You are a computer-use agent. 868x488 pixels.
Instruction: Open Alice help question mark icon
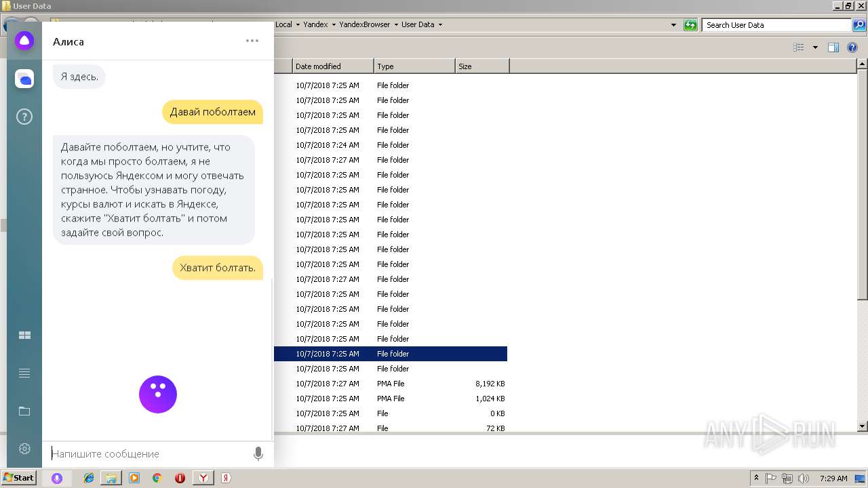click(24, 117)
